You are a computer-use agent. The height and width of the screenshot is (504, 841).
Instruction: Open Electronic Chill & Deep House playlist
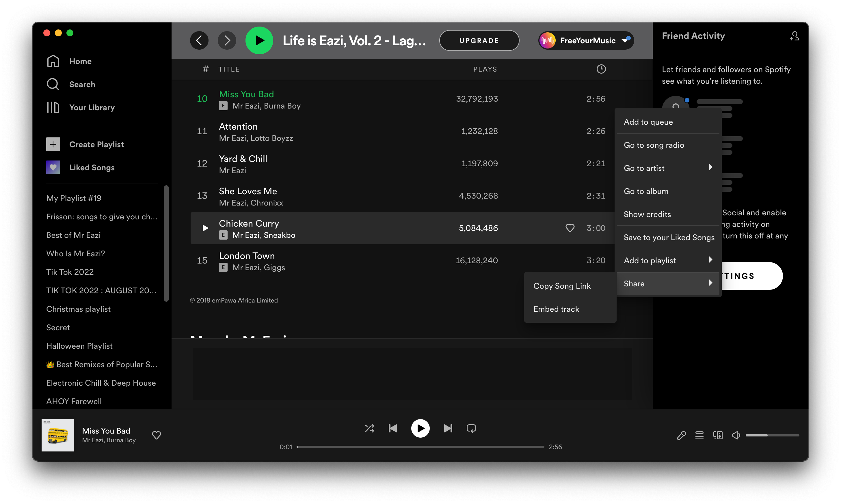tap(101, 383)
